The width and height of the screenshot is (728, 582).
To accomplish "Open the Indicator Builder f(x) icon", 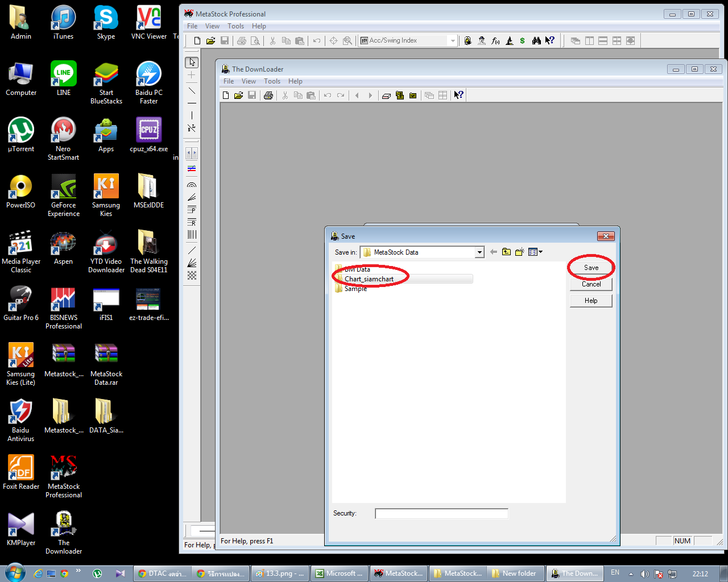I will coord(495,41).
